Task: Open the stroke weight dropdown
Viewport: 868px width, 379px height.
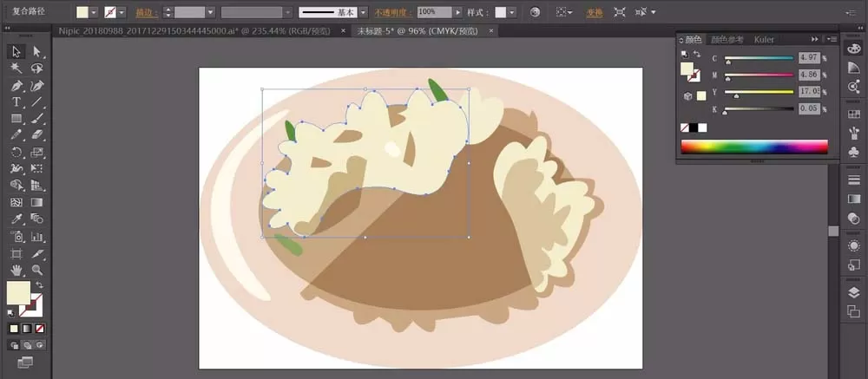Action: coord(210,12)
